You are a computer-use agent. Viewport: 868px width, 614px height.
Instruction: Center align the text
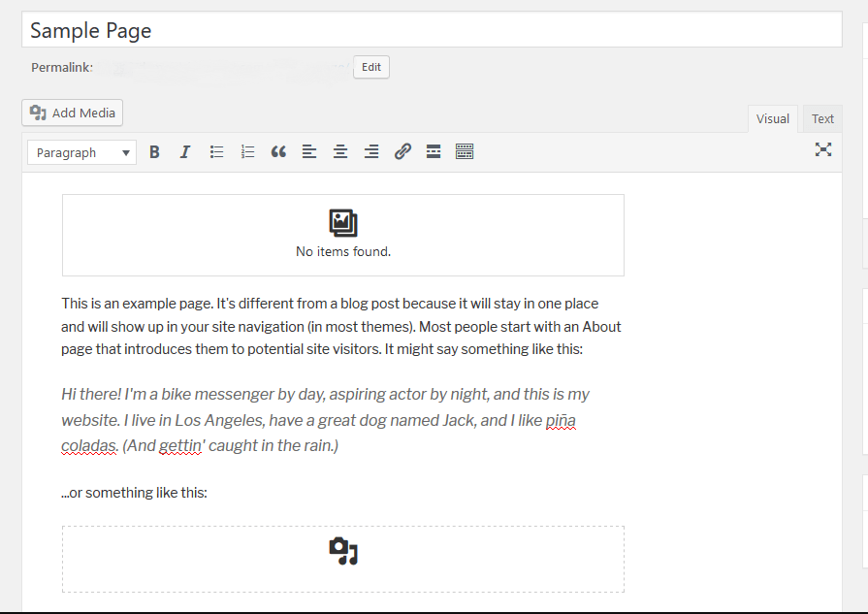[340, 152]
